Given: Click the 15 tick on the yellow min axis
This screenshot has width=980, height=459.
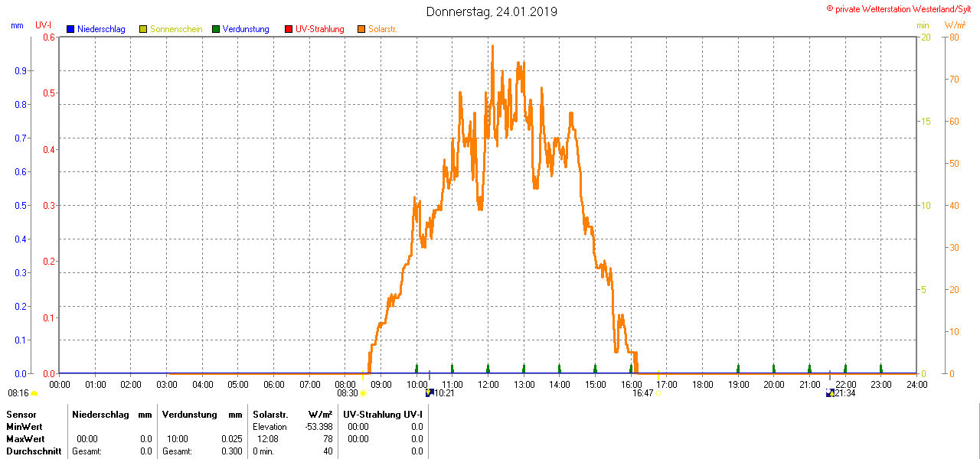Looking at the screenshot, I should click(x=925, y=121).
